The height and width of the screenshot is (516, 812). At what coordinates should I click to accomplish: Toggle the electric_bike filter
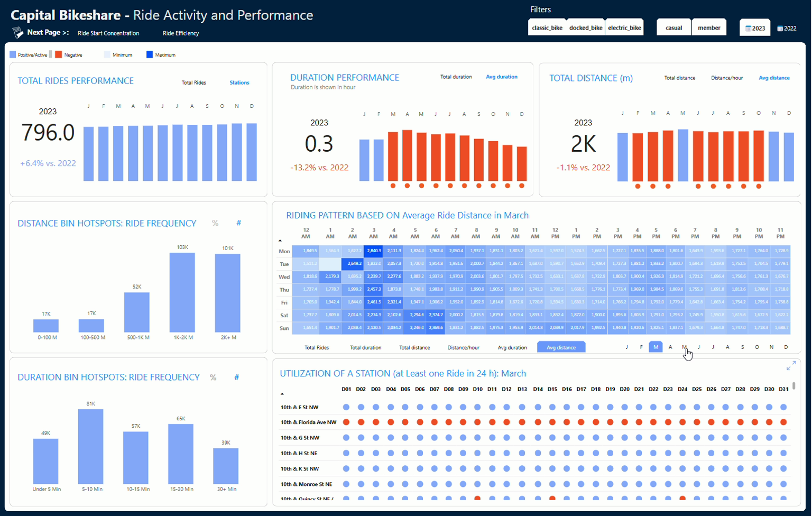point(624,28)
